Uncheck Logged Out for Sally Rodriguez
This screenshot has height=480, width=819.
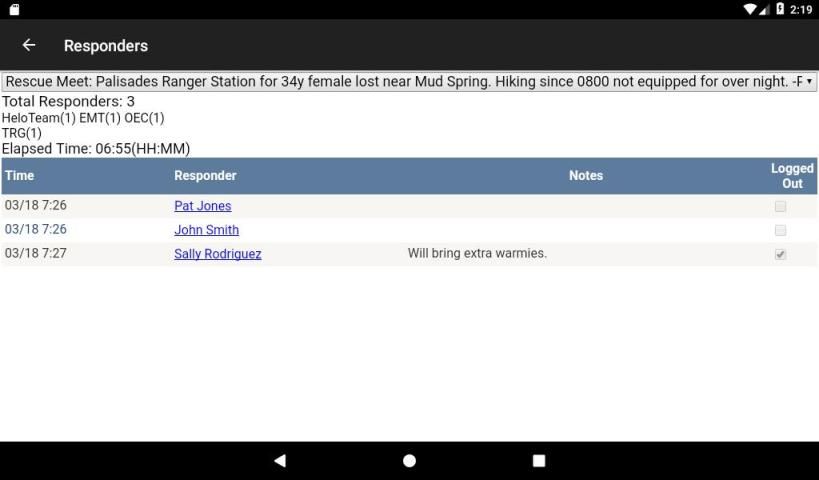point(780,254)
